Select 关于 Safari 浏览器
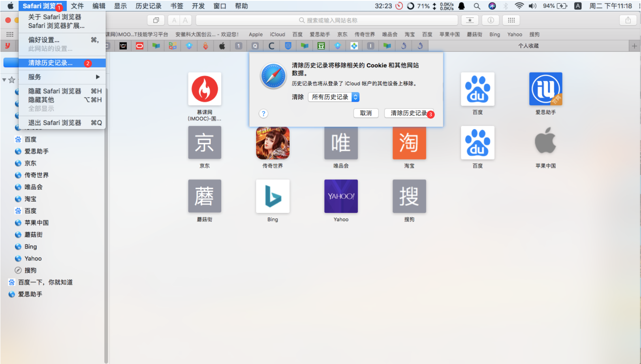Viewport: 641px width, 364px height. click(x=62, y=17)
